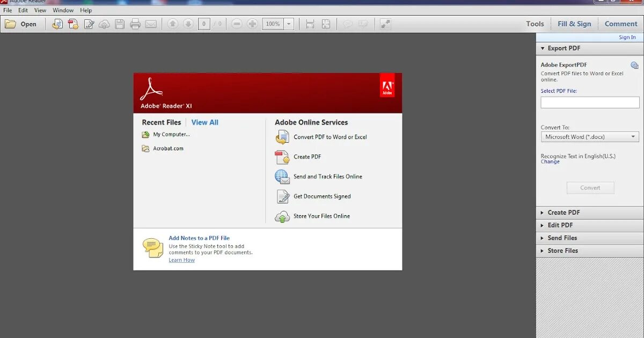644x338 pixels.
Task: Click the Print icon in toolbar
Action: pyautogui.click(x=135, y=24)
